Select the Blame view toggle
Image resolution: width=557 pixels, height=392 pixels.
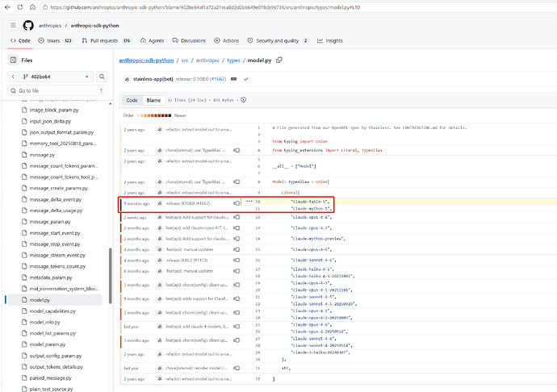153,100
